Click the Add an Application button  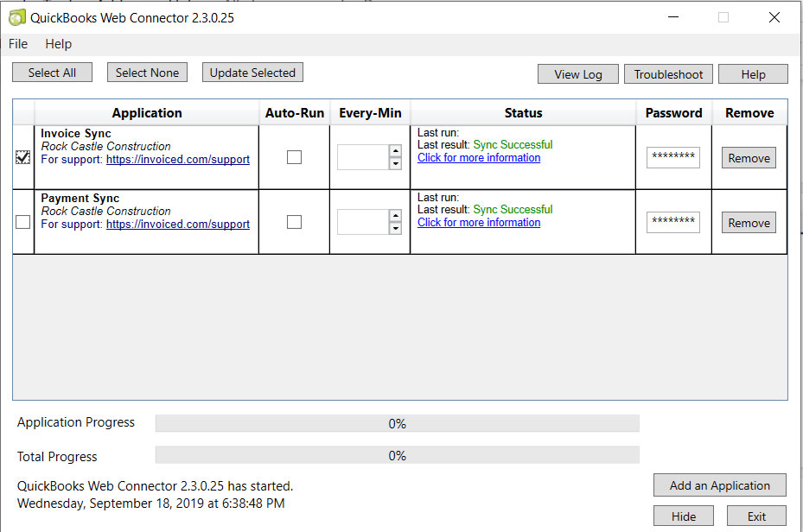tap(719, 485)
